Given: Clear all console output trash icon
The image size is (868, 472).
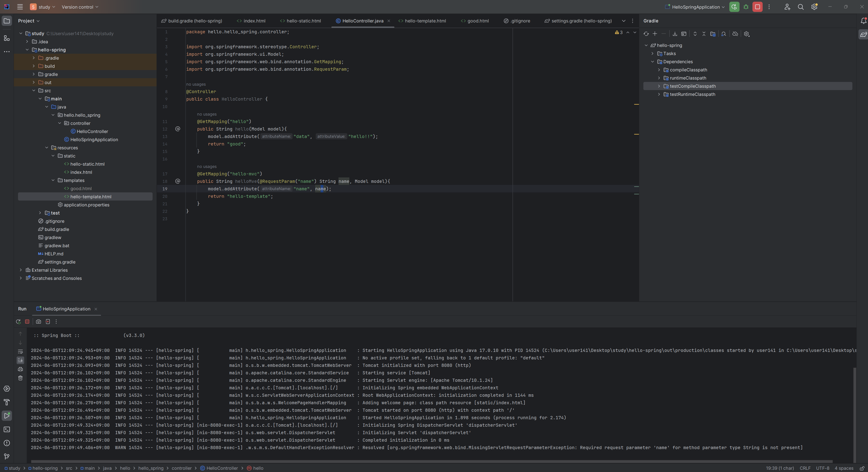Looking at the screenshot, I should point(20,378).
